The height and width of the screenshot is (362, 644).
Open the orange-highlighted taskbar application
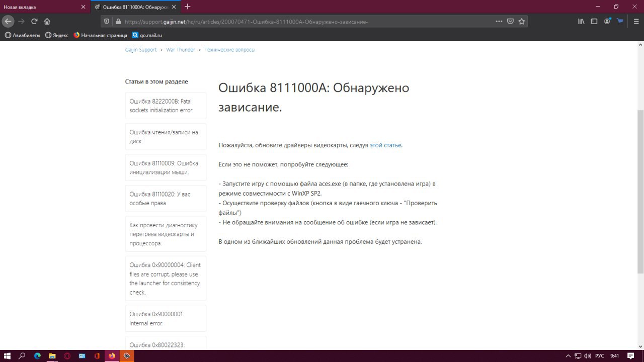[x=127, y=356]
